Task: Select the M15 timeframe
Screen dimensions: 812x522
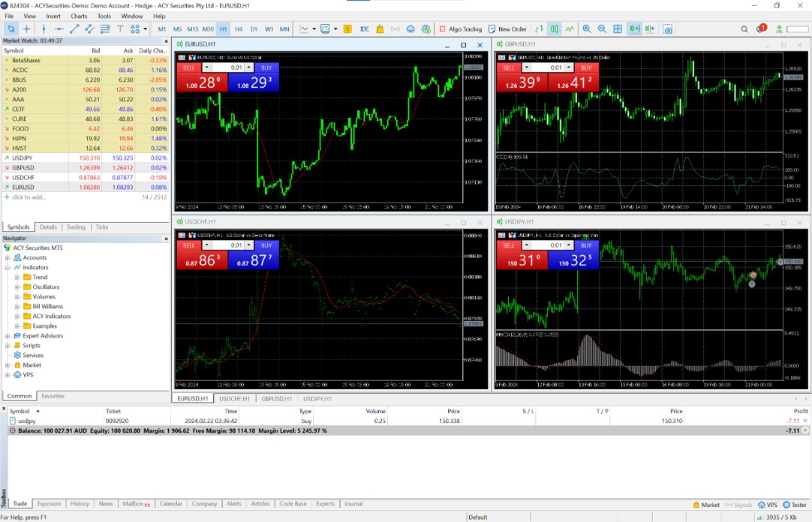Action: 193,29
